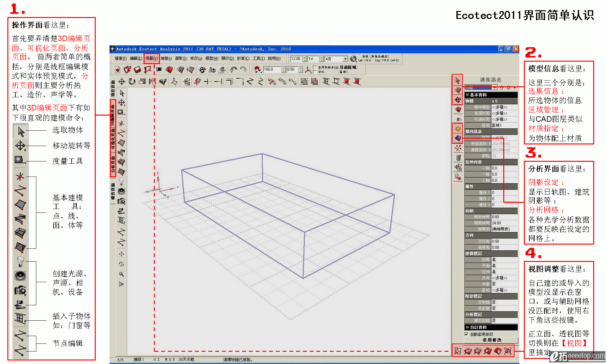Click the export document icon on right strip
This screenshot has width=607, height=364.
pyautogui.click(x=458, y=177)
